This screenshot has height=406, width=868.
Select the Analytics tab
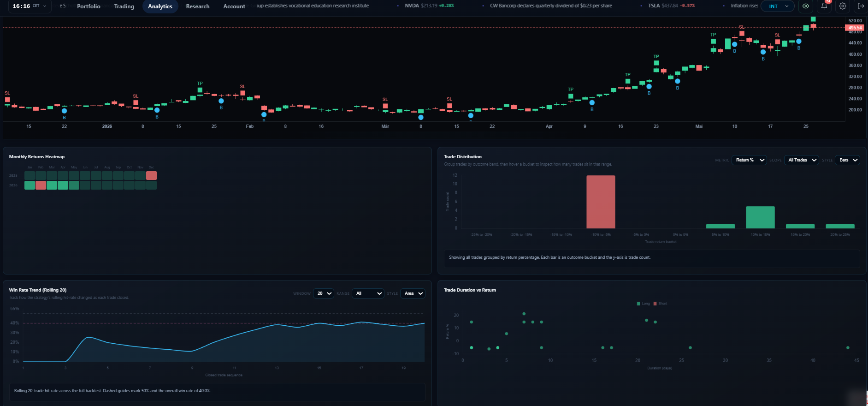[160, 6]
